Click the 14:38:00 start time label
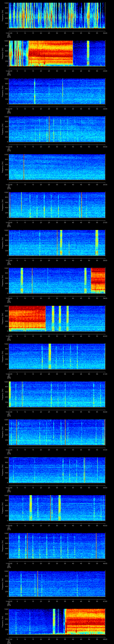Image resolution: width=114 pixels, height=644 pixels. click(9, 298)
